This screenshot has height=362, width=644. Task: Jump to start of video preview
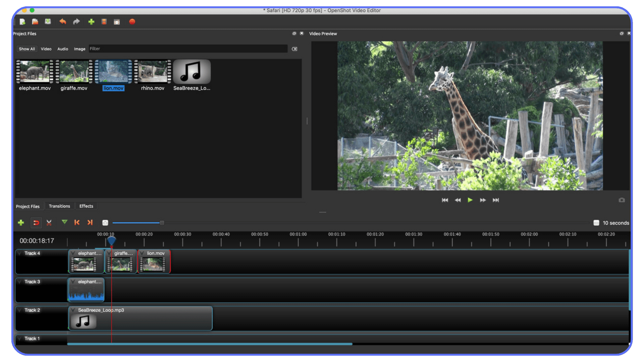coord(445,200)
